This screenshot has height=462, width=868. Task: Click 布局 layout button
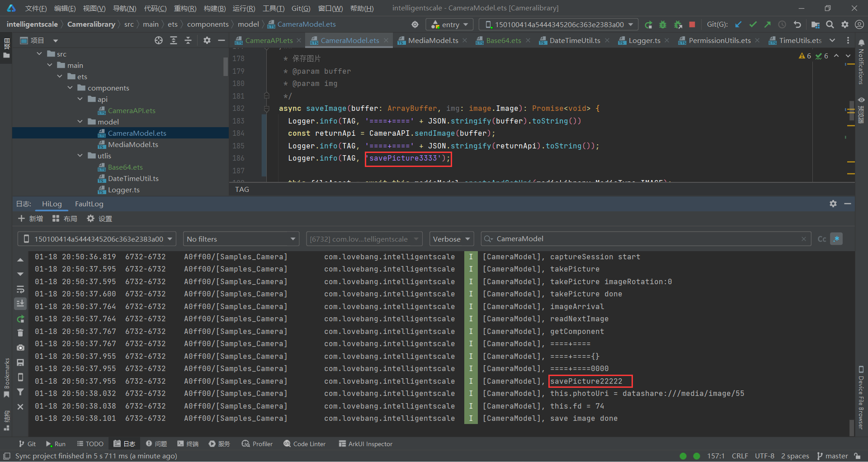point(65,219)
